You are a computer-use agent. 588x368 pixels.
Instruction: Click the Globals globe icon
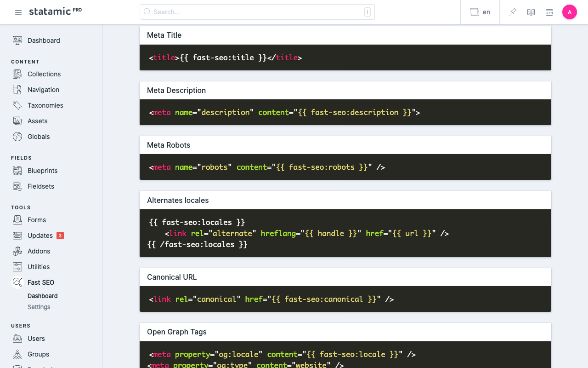[x=17, y=137]
